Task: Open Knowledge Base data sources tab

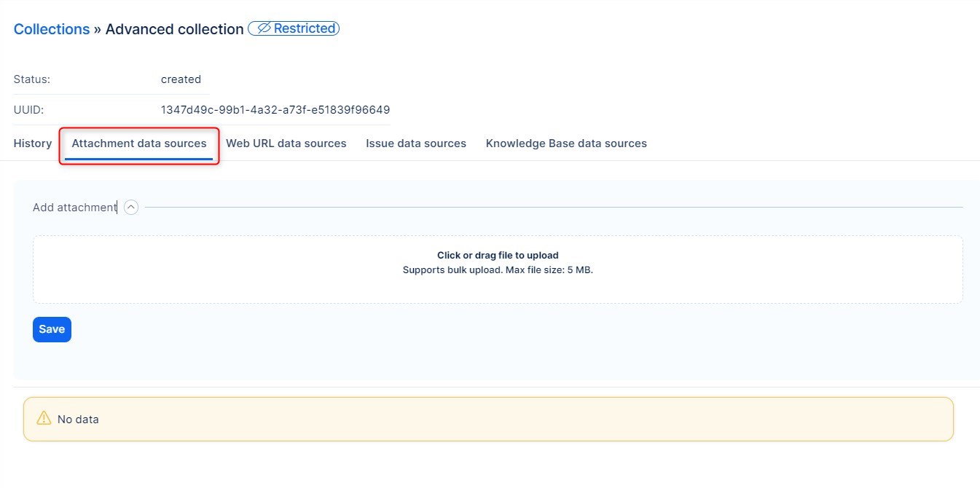Action: click(x=566, y=143)
